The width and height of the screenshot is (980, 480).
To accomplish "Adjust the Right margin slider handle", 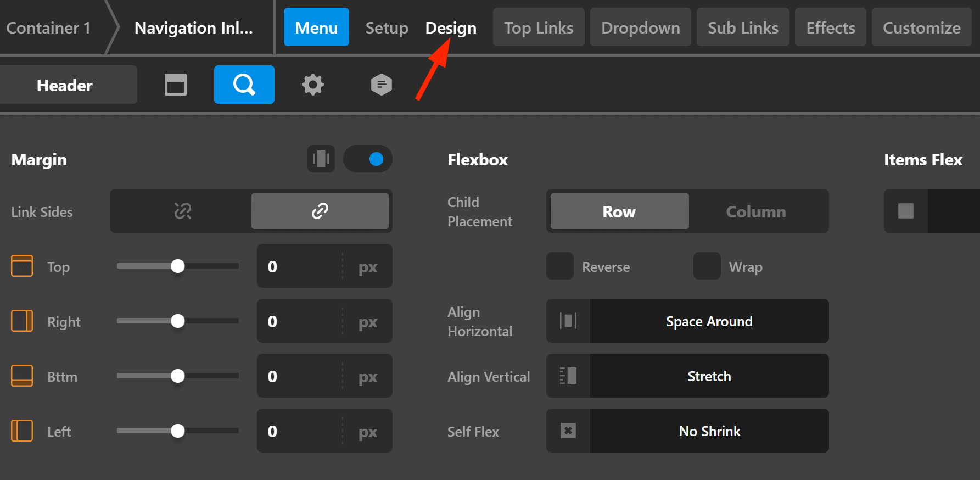I will point(178,321).
